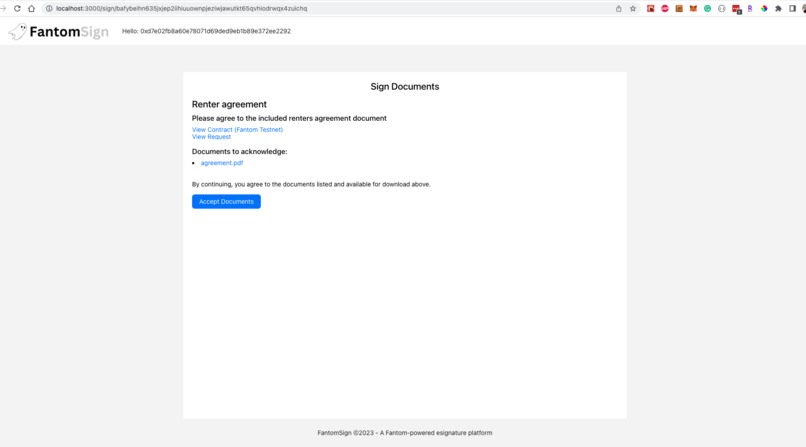
Task: Open red extension icon with number badge
Action: coord(736,9)
